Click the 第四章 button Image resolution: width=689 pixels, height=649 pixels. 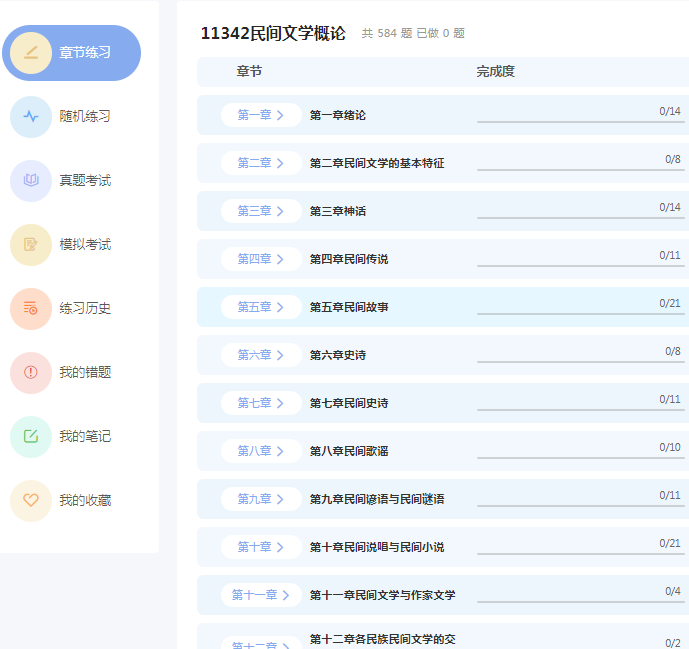(261, 259)
